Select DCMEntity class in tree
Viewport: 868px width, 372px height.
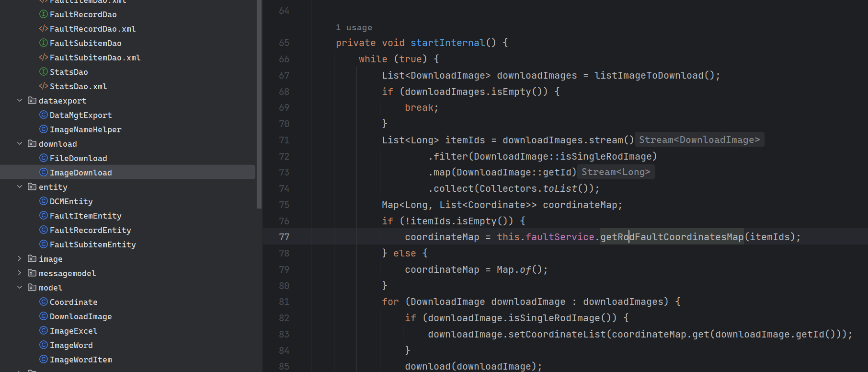pos(71,201)
